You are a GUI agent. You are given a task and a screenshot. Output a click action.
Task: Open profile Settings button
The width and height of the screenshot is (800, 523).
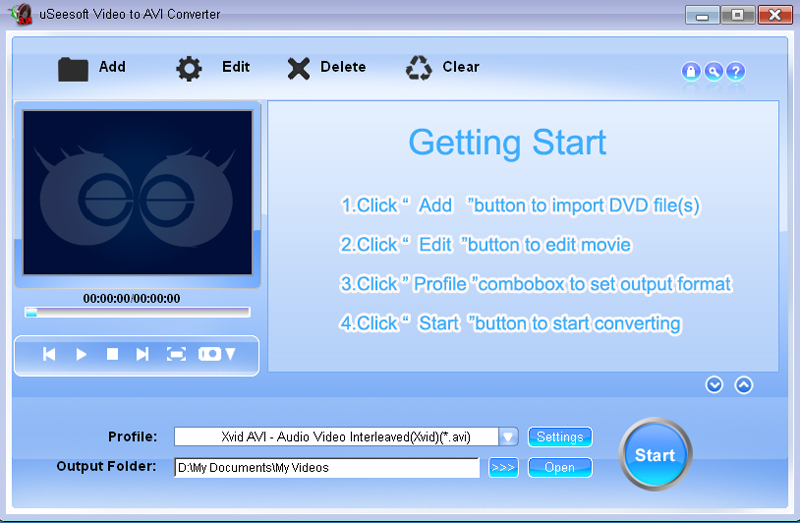click(560, 437)
